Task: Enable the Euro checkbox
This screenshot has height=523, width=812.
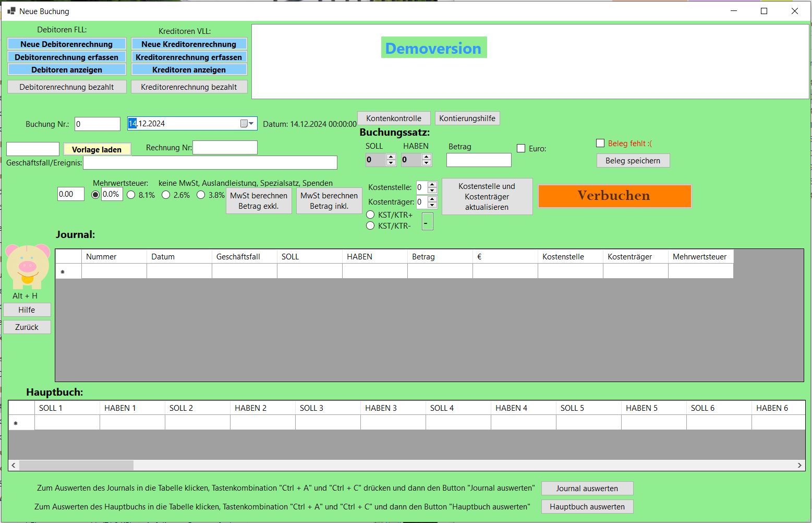Action: [520, 148]
